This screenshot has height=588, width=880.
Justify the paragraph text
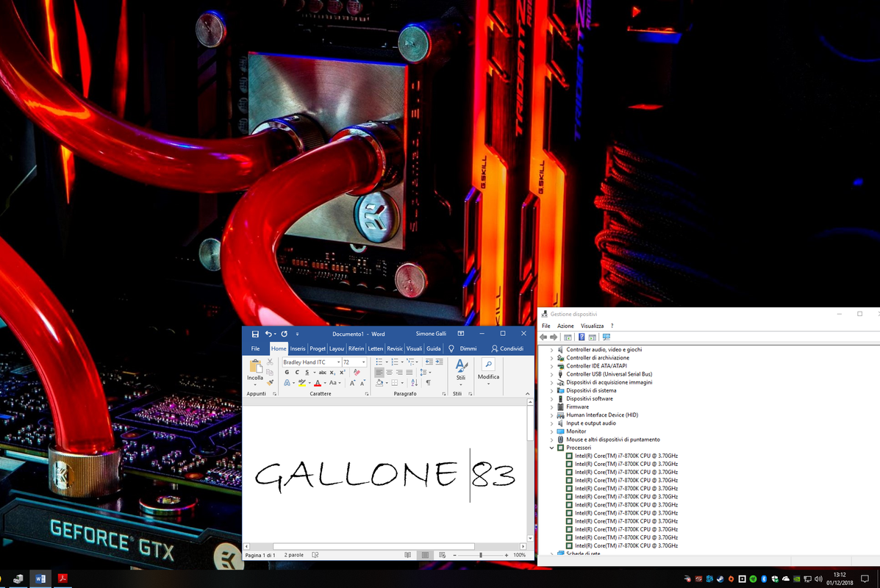click(409, 372)
